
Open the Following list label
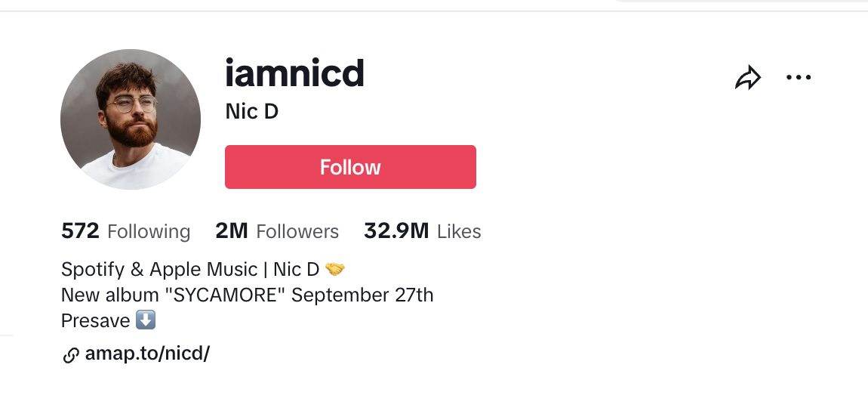point(149,231)
